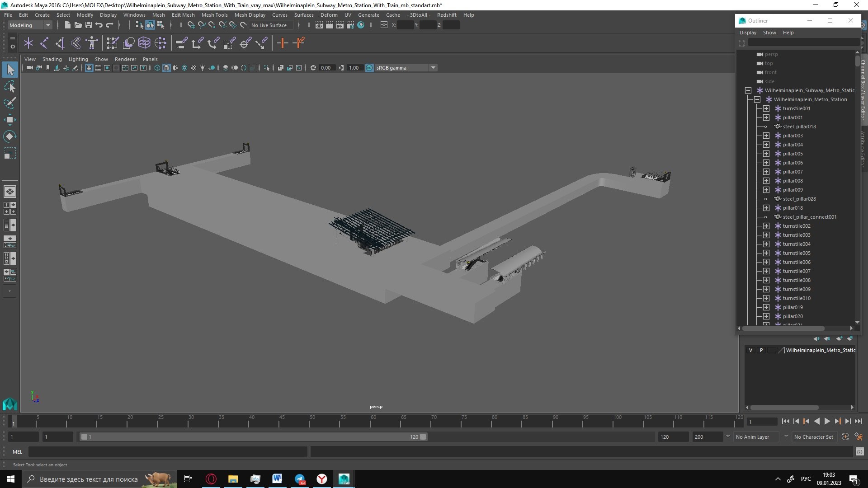The width and height of the screenshot is (868, 488).
Task: Expand the turnstile001 node in Outliner
Action: 766,108
